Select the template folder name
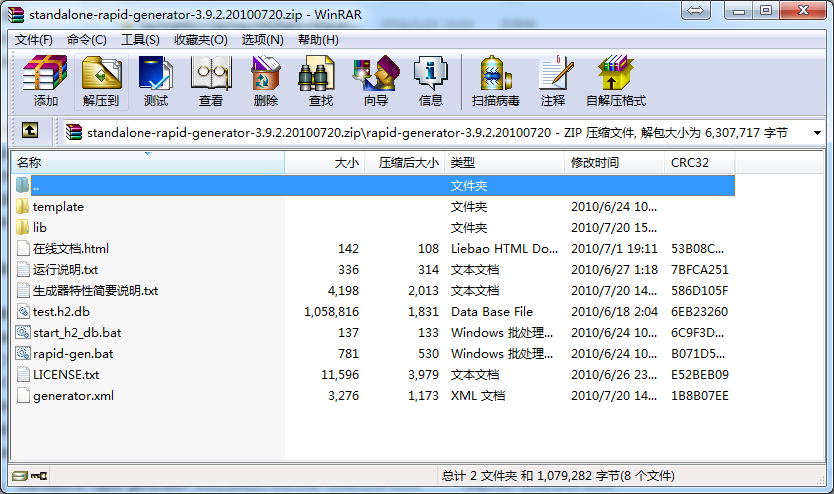Viewport: 834px width, 494px height. [x=58, y=207]
